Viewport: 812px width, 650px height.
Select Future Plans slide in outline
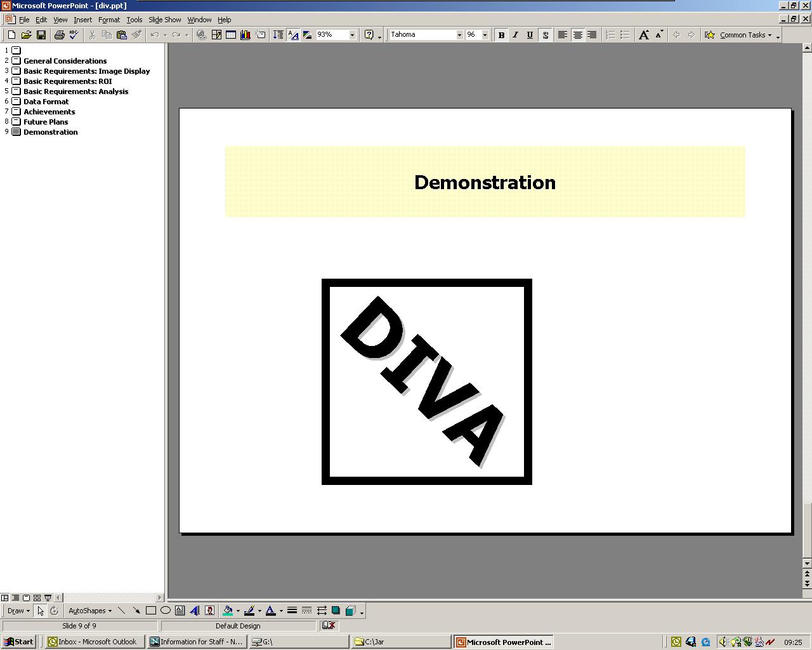click(46, 122)
